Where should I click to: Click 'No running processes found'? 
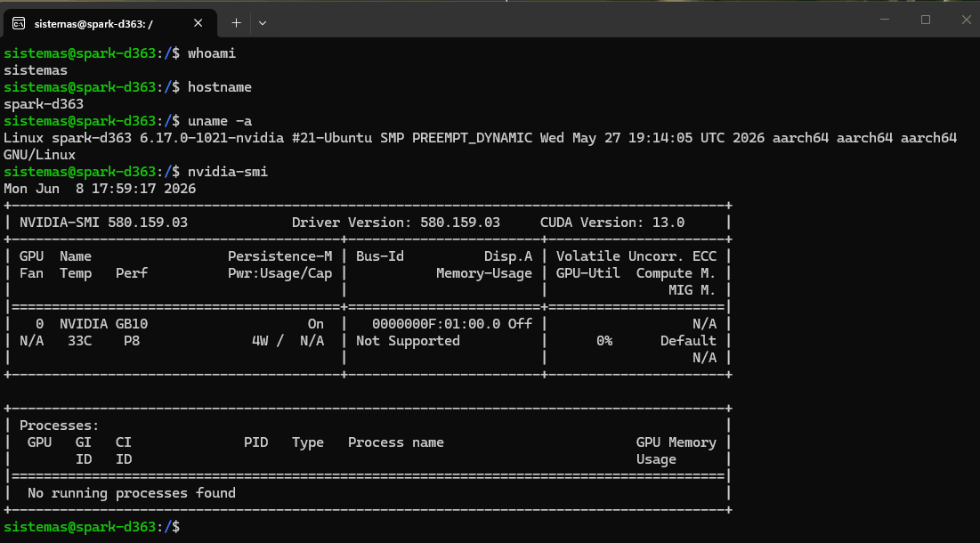click(x=132, y=493)
